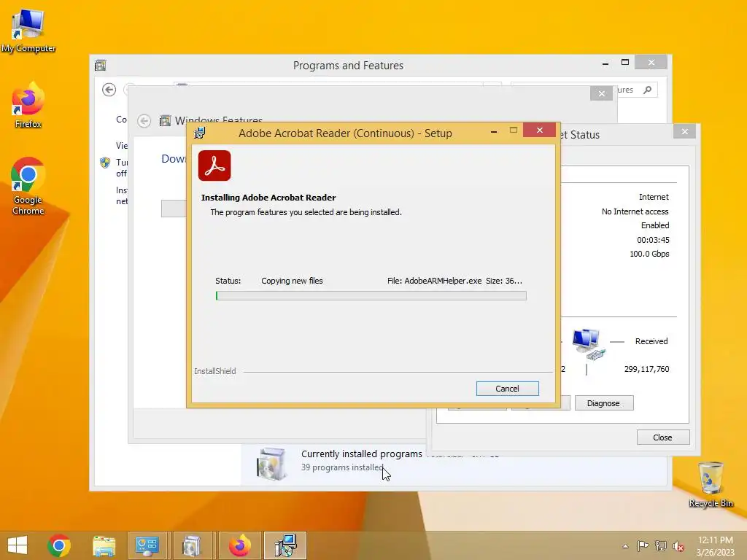Click the installed programs disc box icon
This screenshot has height=560, width=747.
click(271, 464)
